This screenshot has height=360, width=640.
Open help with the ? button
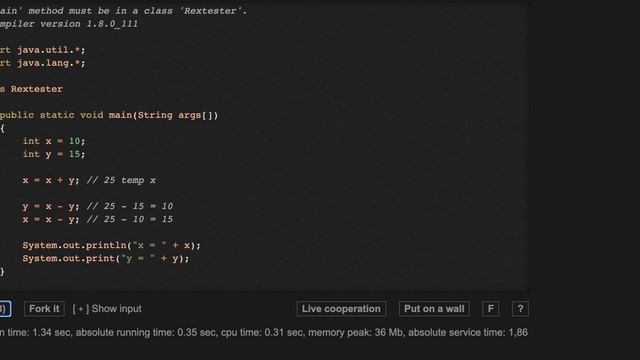coord(520,309)
